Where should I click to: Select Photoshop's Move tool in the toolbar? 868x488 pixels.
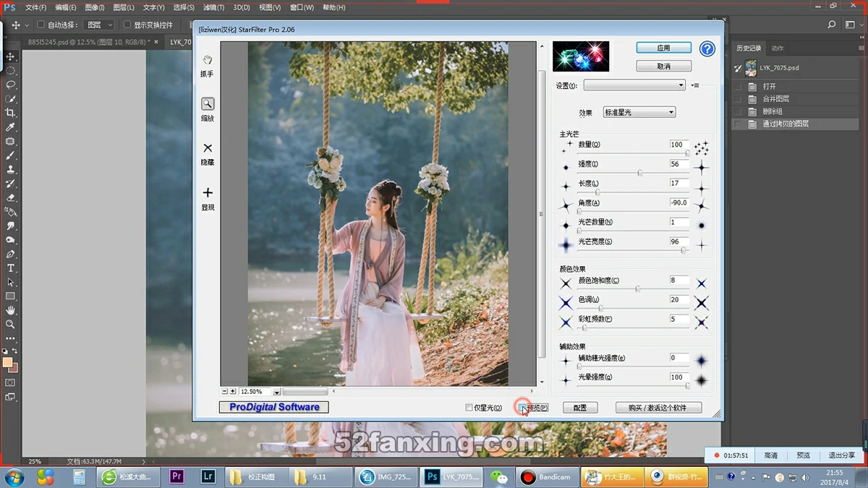(10, 56)
